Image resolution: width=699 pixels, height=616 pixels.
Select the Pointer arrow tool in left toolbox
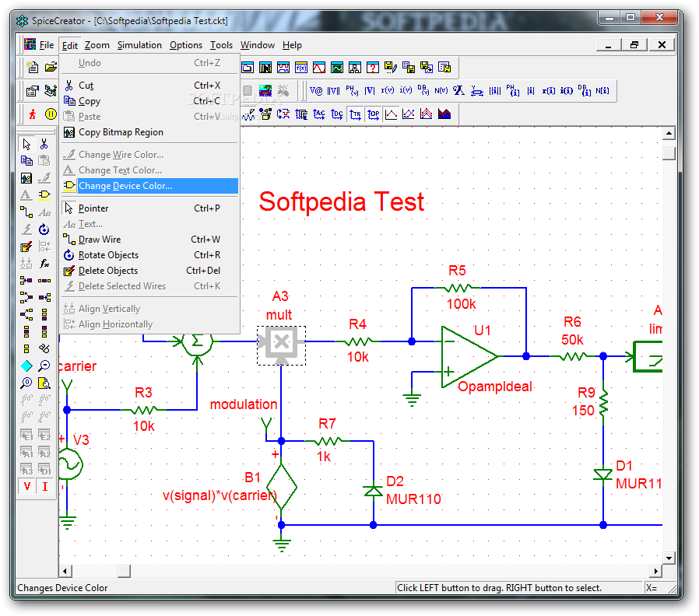pyautogui.click(x=26, y=145)
